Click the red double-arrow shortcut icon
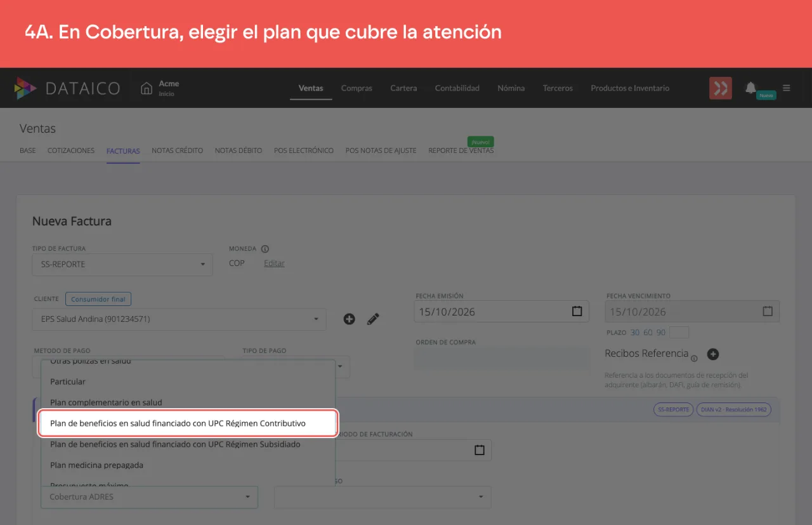Image resolution: width=812 pixels, height=525 pixels. pyautogui.click(x=721, y=88)
